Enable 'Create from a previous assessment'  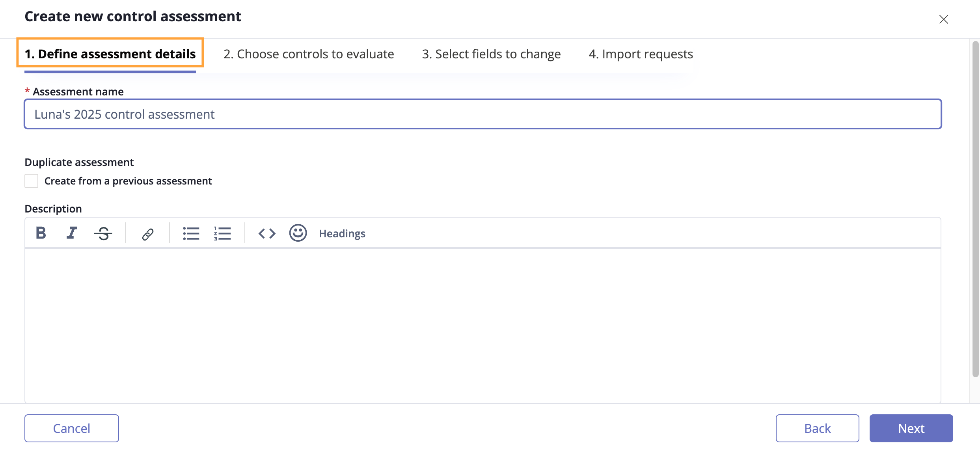tap(31, 181)
